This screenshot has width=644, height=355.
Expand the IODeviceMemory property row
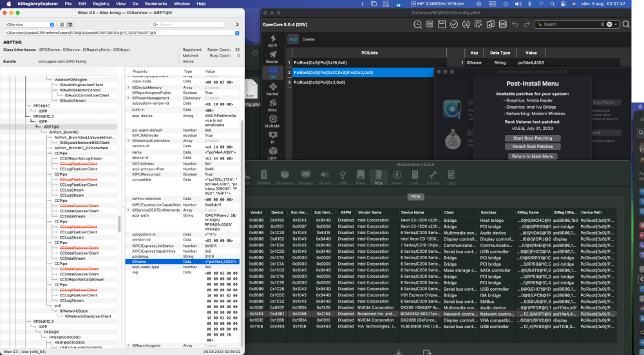click(128, 87)
